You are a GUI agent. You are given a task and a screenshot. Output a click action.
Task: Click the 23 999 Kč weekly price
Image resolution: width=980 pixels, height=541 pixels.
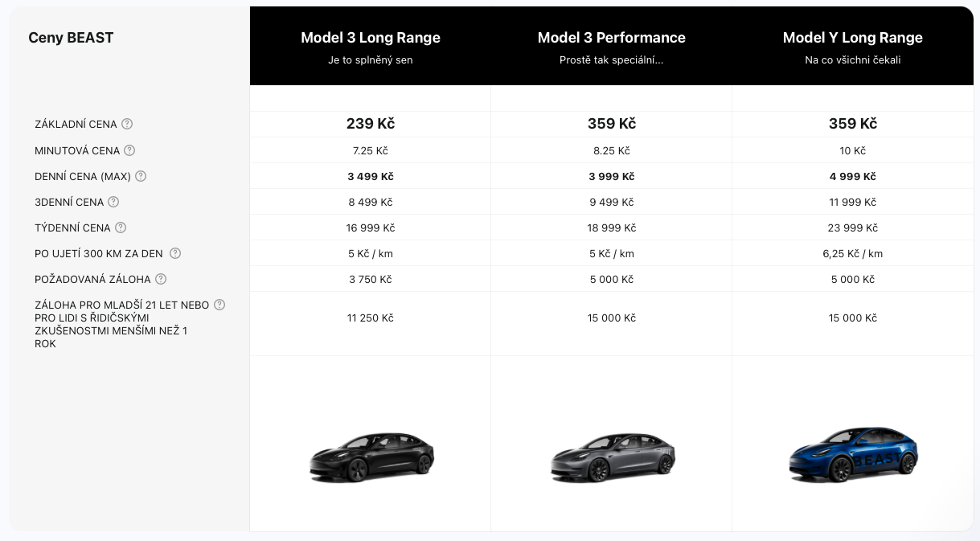[853, 227]
